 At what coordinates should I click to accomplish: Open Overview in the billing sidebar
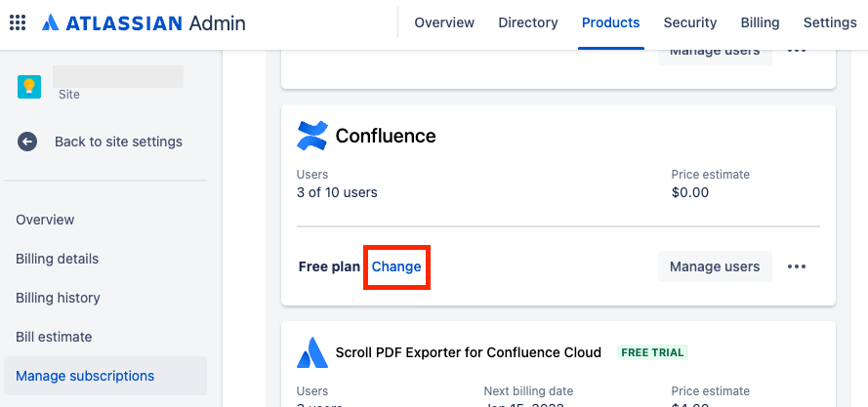45,220
